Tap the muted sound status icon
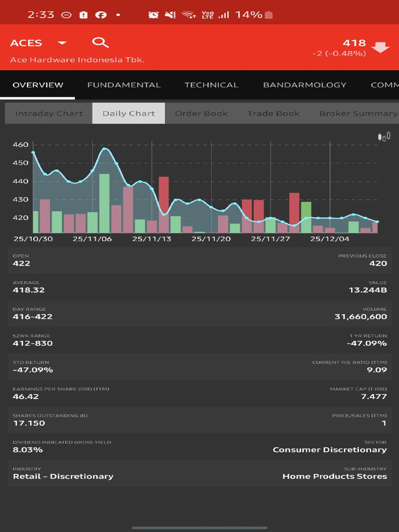399x532 pixels. click(x=170, y=15)
